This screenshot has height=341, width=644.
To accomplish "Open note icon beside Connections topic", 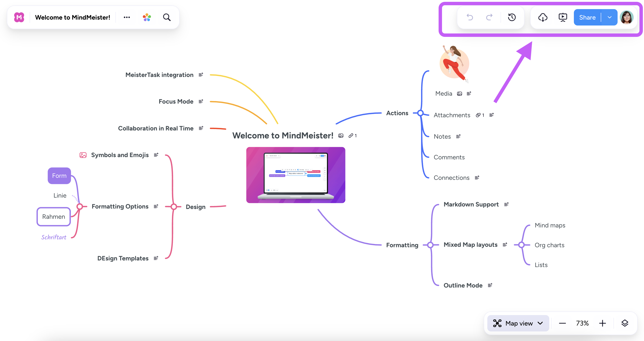I will [477, 178].
